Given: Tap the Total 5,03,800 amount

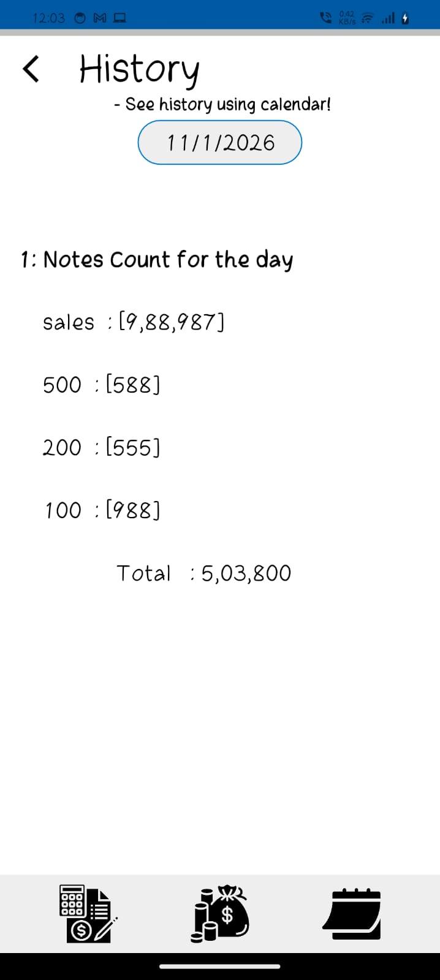Looking at the screenshot, I should coord(246,573).
